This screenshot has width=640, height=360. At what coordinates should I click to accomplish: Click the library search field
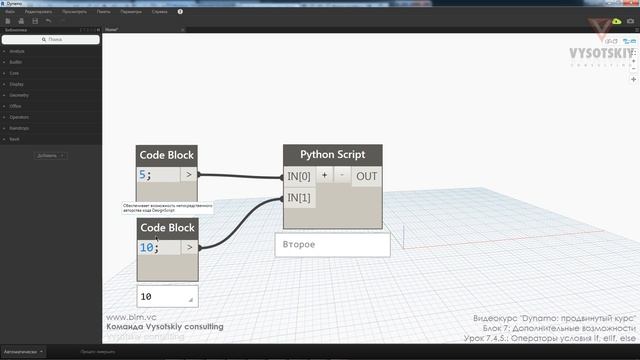[51, 40]
